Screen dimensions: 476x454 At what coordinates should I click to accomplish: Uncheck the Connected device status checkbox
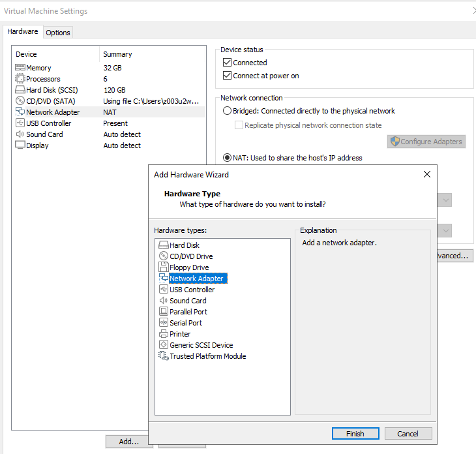click(x=227, y=63)
